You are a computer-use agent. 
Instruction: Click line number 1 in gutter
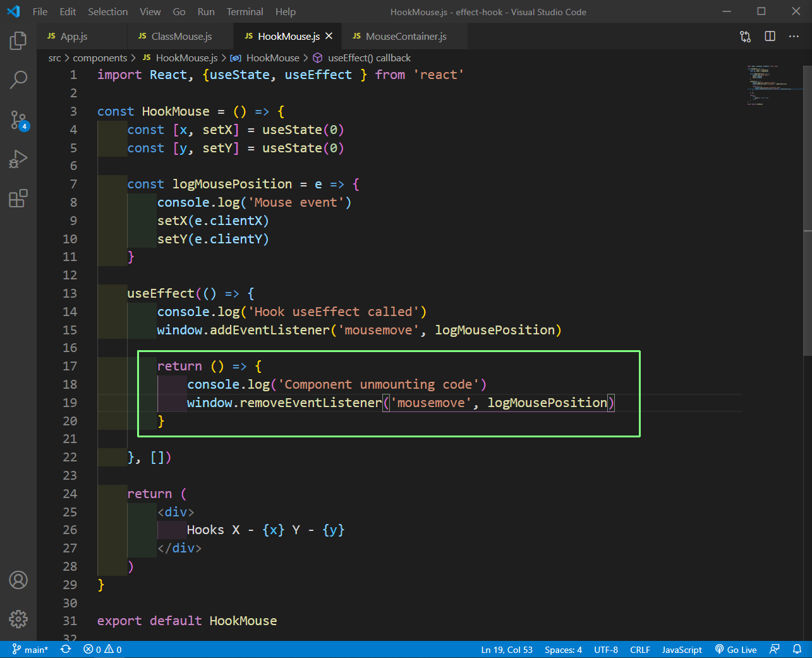[x=73, y=75]
